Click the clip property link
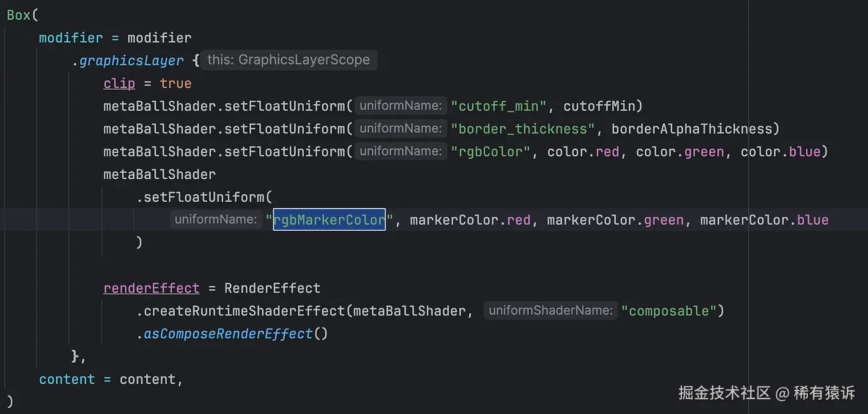 pos(119,83)
